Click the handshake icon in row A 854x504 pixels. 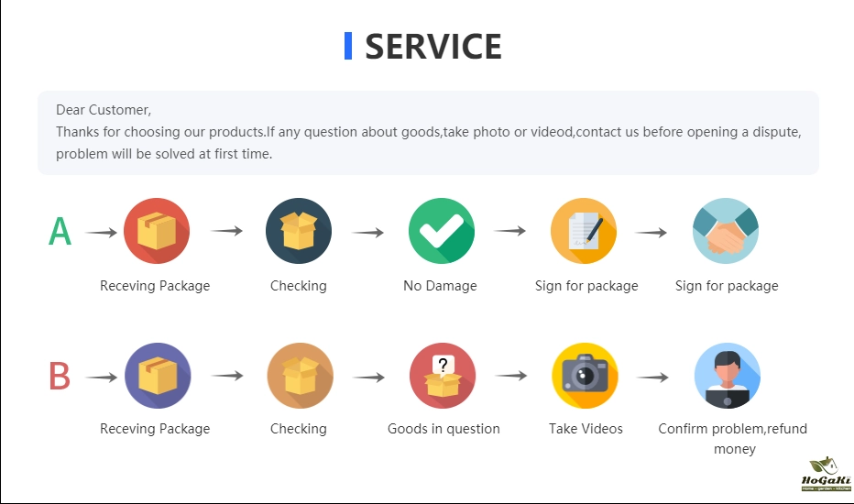(x=726, y=231)
